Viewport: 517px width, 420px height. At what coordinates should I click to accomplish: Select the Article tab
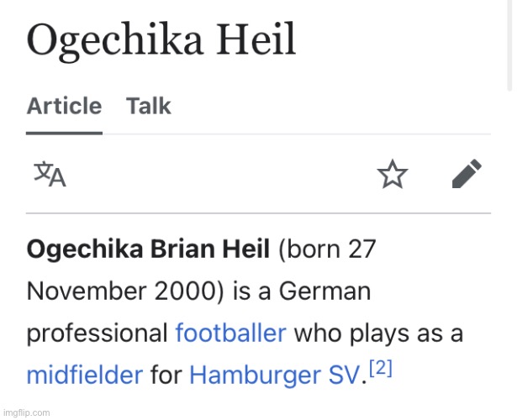[64, 106]
